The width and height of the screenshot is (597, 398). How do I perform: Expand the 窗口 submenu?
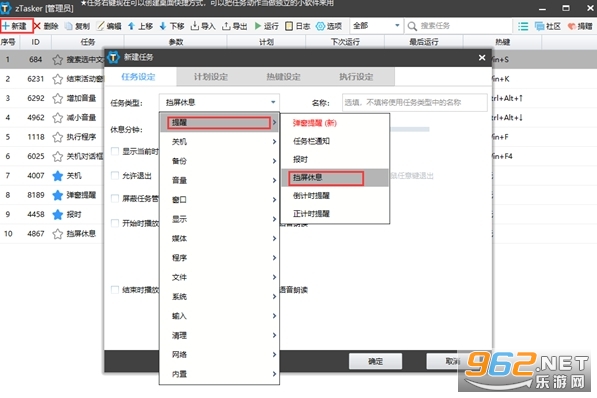tap(219, 200)
